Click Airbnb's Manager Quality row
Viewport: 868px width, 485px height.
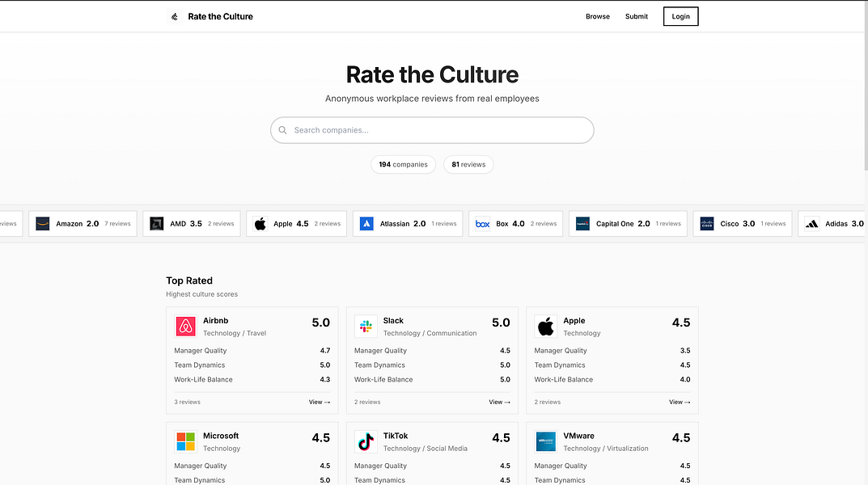click(252, 351)
